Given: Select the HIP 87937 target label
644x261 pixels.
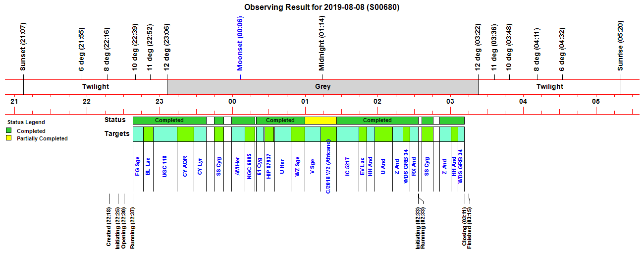Looking at the screenshot, I should tap(268, 165).
